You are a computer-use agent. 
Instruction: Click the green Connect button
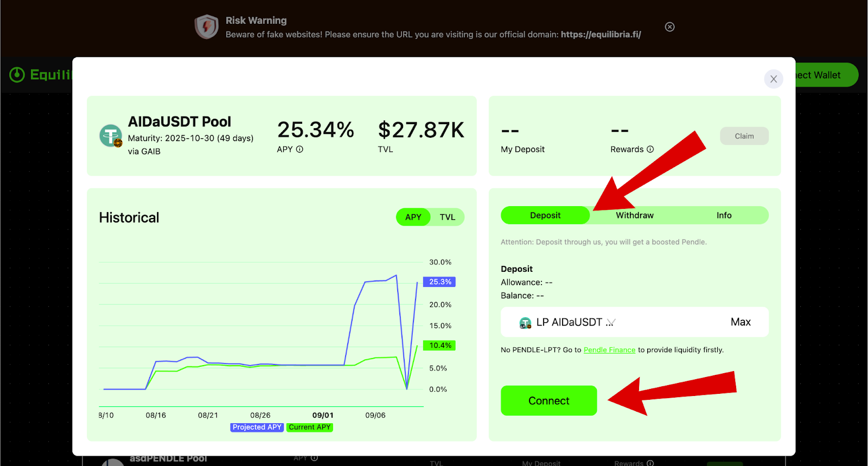point(549,401)
